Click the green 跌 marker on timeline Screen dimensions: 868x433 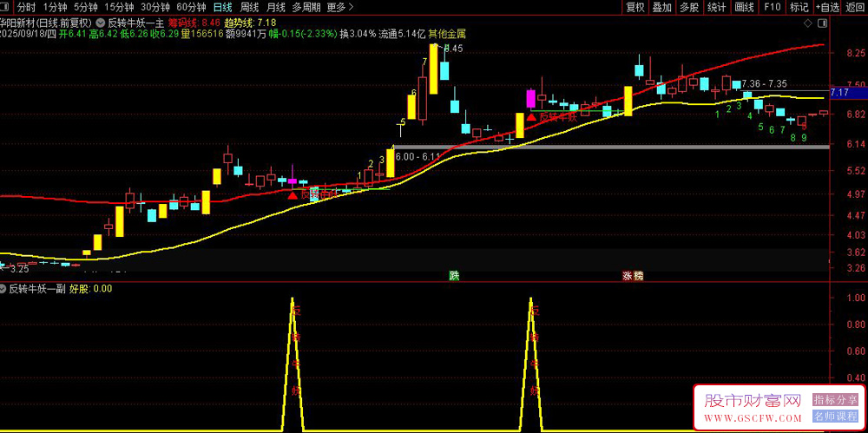click(x=454, y=275)
